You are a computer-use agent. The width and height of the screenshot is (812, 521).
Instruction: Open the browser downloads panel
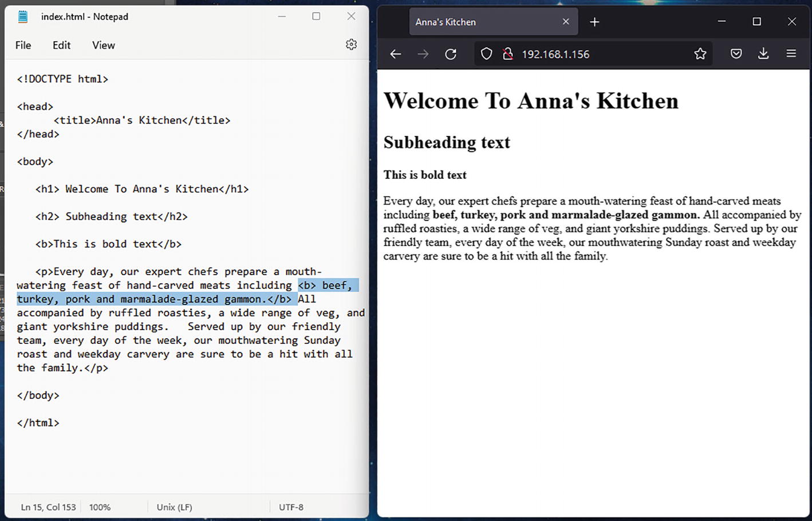[763, 54]
